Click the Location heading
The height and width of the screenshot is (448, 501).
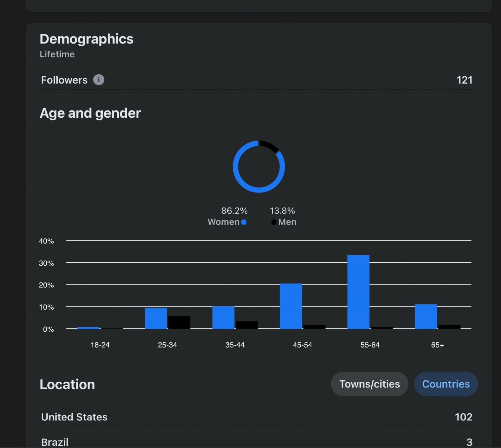click(67, 384)
